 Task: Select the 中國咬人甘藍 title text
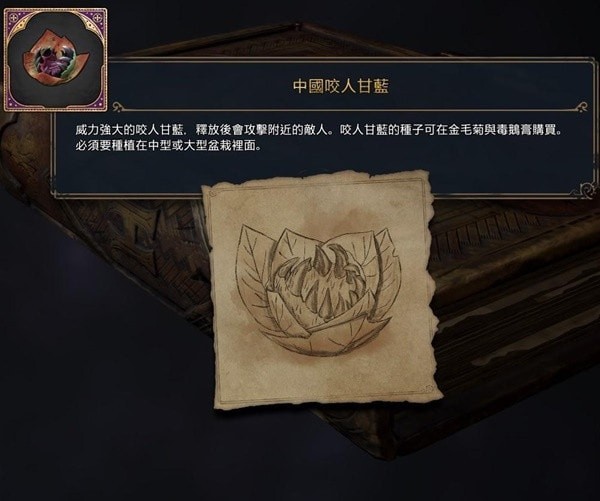(x=341, y=86)
